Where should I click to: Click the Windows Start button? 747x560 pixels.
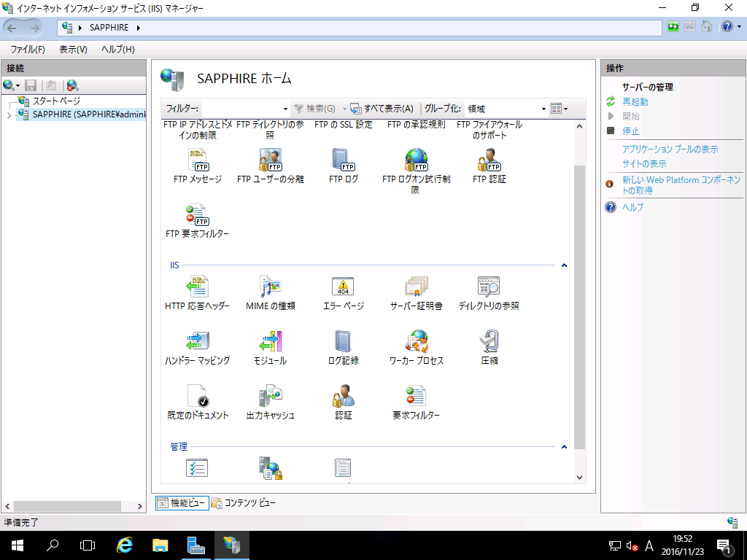pos(18,545)
